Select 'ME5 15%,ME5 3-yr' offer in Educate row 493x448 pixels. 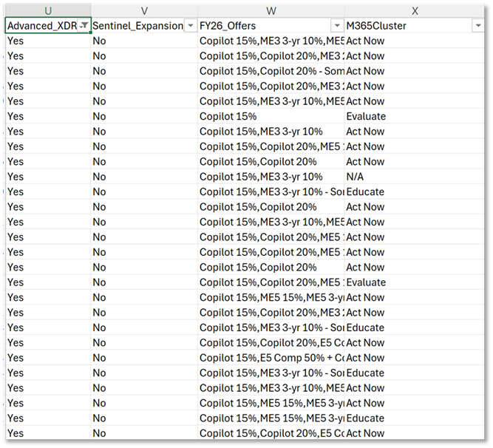pyautogui.click(x=271, y=418)
